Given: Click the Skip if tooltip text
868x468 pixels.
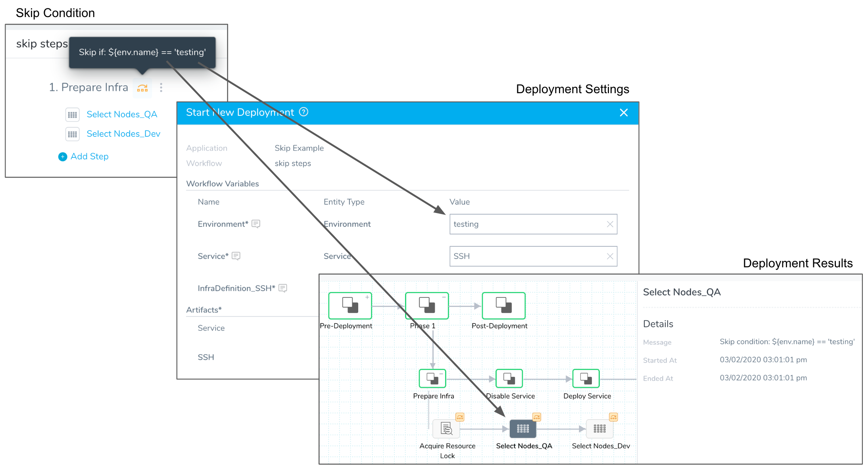Looking at the screenshot, I should pos(142,52).
